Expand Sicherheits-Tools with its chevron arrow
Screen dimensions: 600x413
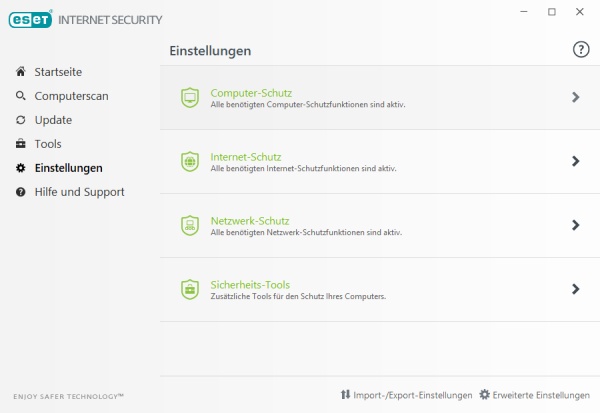tap(575, 289)
